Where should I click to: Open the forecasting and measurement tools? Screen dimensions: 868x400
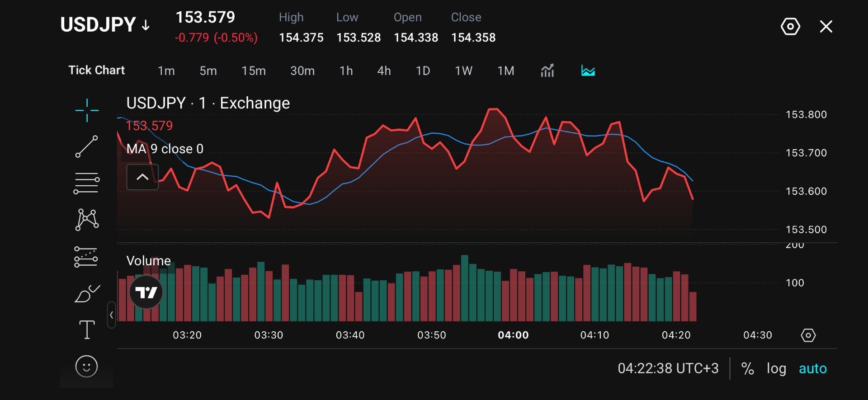click(x=86, y=257)
